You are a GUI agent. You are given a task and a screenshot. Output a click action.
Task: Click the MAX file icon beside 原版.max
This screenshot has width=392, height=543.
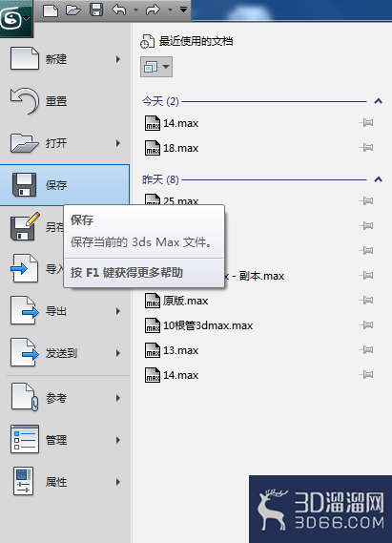[x=153, y=301]
